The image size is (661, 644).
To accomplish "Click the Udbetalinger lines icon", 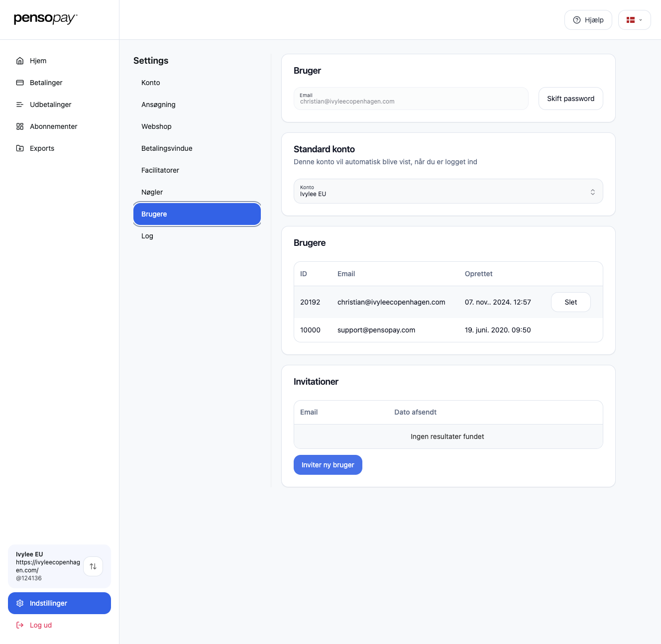I will (x=20, y=105).
